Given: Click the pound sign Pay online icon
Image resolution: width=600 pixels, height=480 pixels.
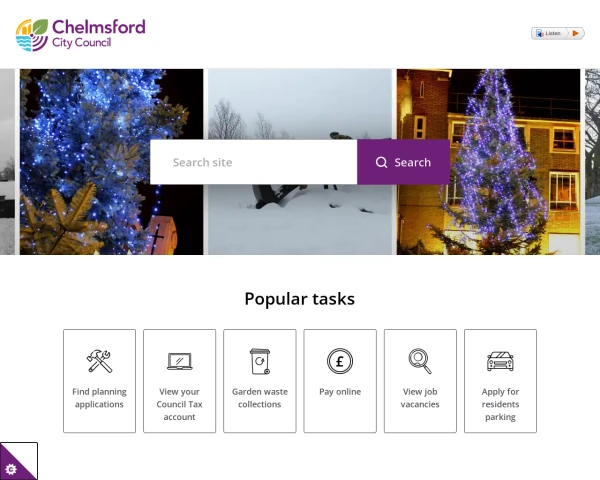Looking at the screenshot, I should [x=340, y=361].
